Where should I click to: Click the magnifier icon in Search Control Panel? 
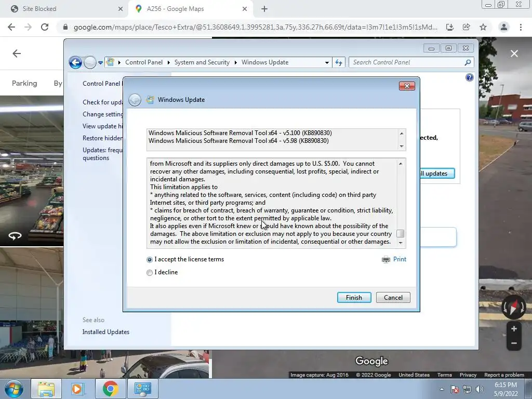[x=468, y=62]
